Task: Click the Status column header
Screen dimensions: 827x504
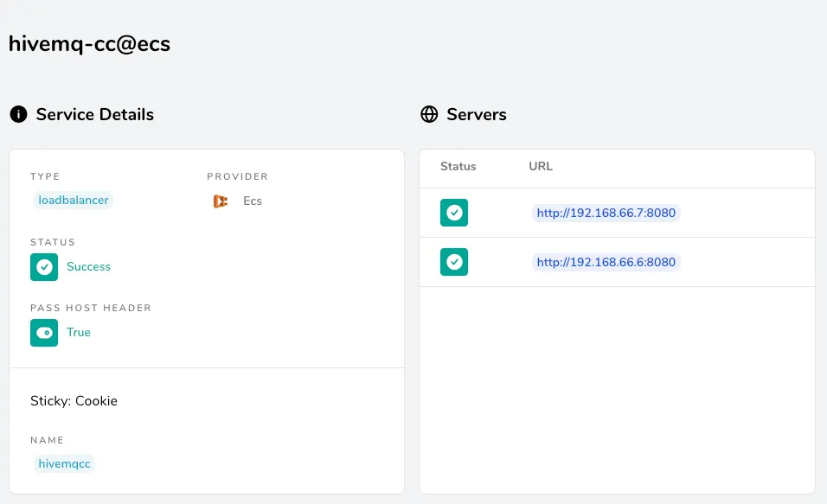Action: [458, 166]
